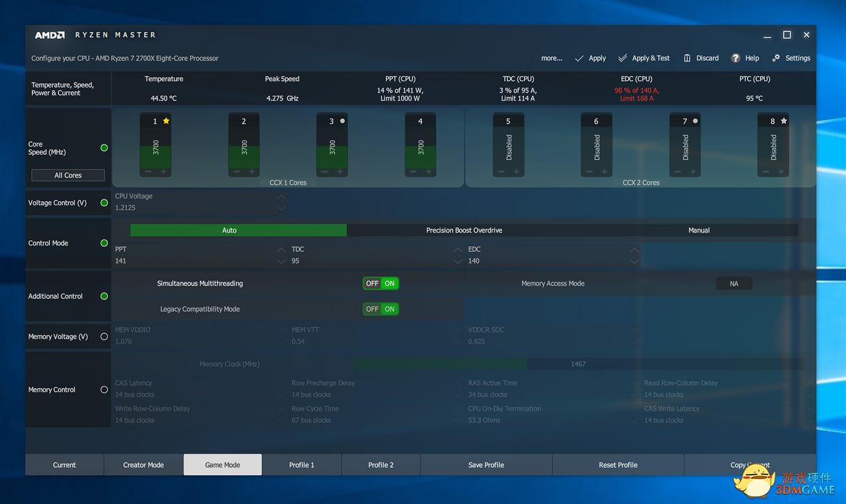Screen dimensions: 846x504
Task: Decrease PPT value with down chevron
Action: (281, 261)
